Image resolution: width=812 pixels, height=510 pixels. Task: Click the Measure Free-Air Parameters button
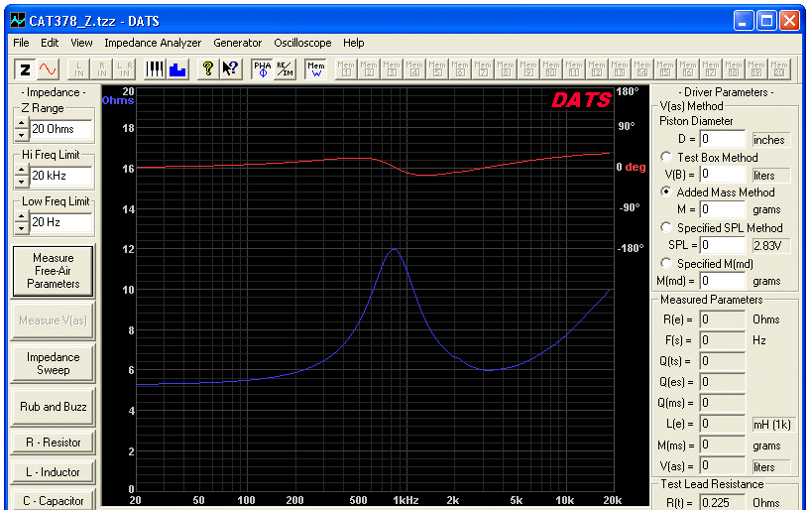(x=54, y=271)
